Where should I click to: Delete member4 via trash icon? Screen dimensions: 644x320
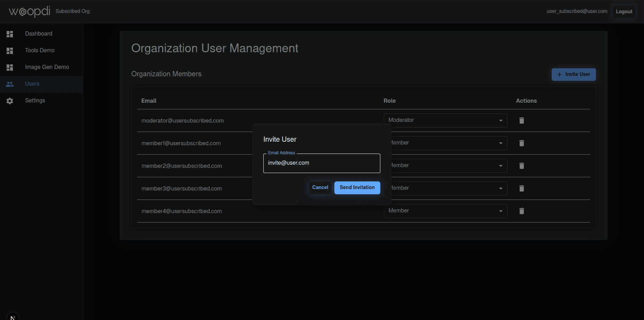coord(521,211)
